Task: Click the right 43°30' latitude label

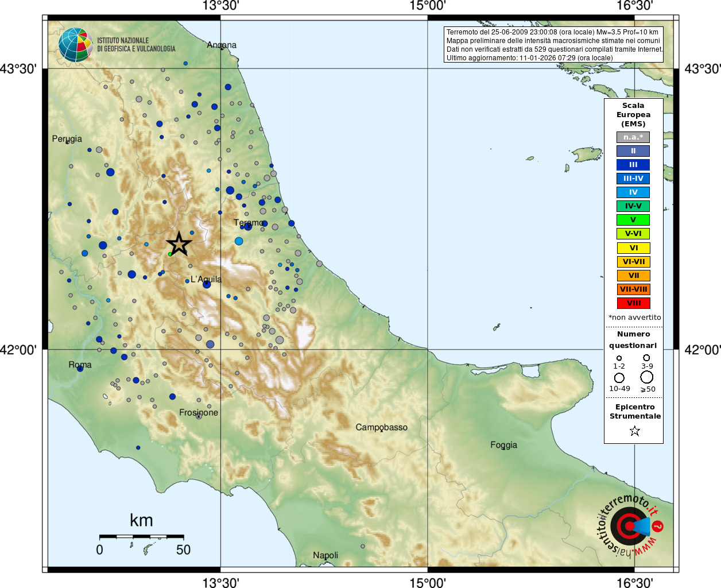Action: point(703,69)
